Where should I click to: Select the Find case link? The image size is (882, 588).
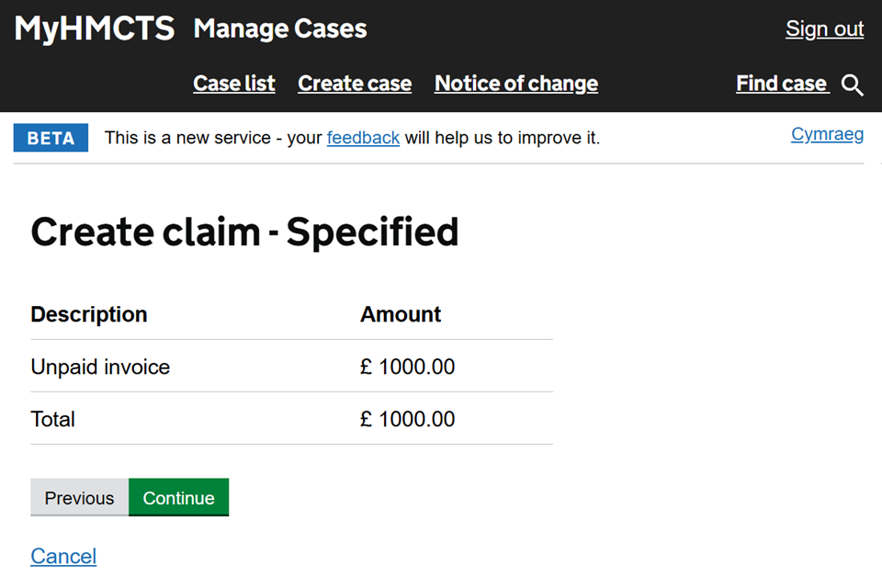[782, 84]
